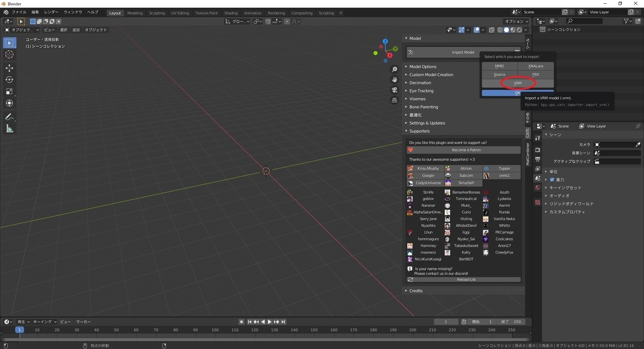Viewport: 644px width, 349px height.
Task: Toggle proportional editing in header
Action: click(x=287, y=21)
